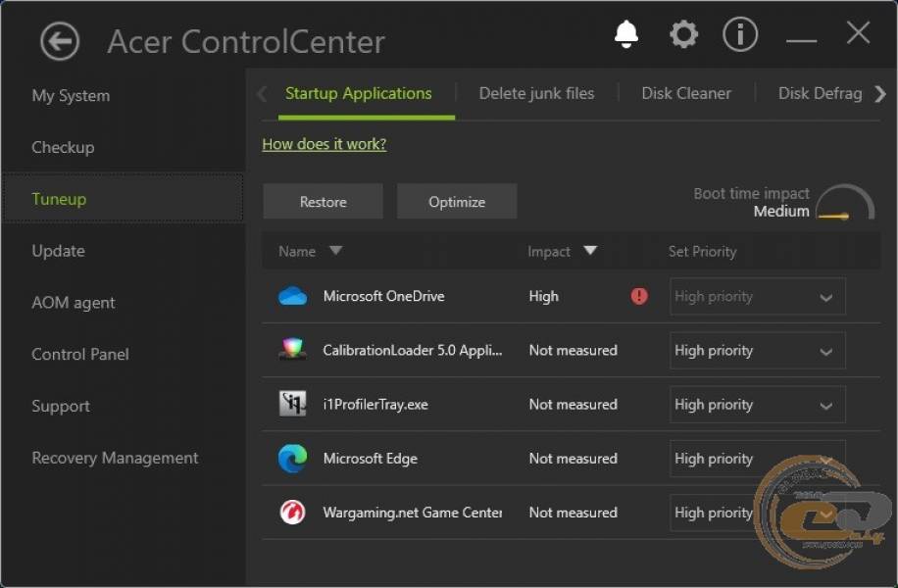Open settings gear icon
The width and height of the screenshot is (898, 588).
[x=684, y=34]
